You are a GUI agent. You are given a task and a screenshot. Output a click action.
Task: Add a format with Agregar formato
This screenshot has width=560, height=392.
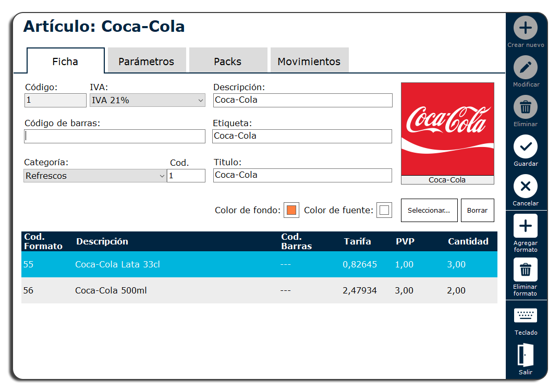pyautogui.click(x=526, y=226)
